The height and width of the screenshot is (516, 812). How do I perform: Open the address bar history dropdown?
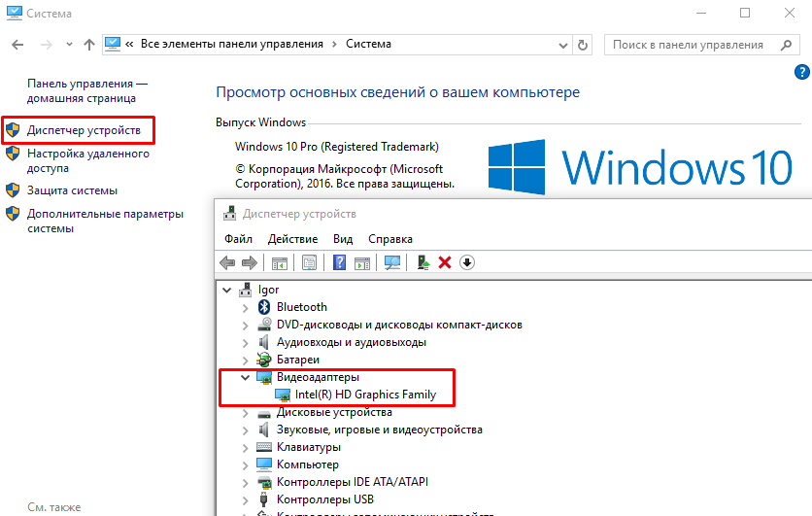coord(563,45)
